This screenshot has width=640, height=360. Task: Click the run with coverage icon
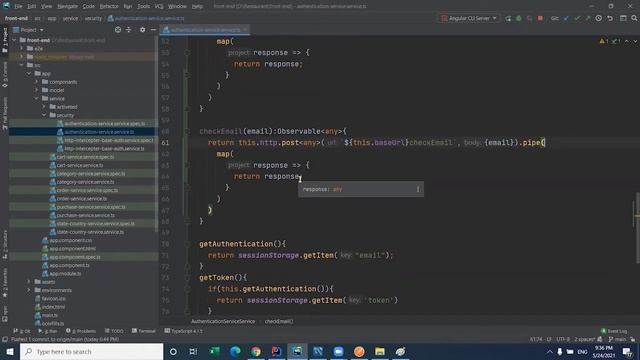[529, 18]
